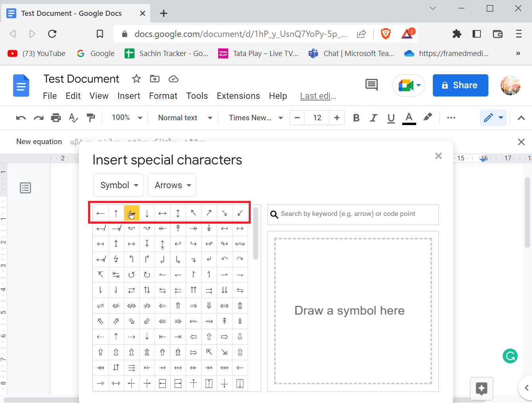
Task: Toggle underline formatting
Action: 391,118
